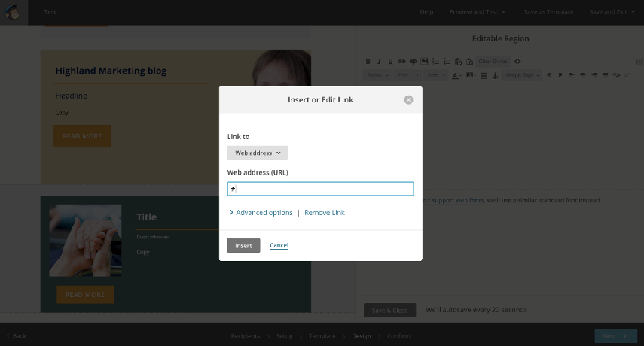Toggle underline formatting in editor toolbar
Image resolution: width=644 pixels, height=346 pixels.
point(390,62)
